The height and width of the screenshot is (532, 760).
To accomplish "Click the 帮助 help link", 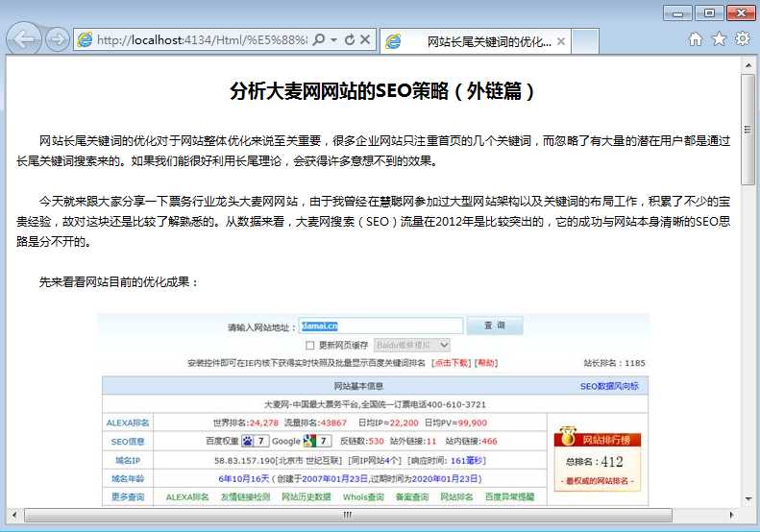I will coord(485,363).
